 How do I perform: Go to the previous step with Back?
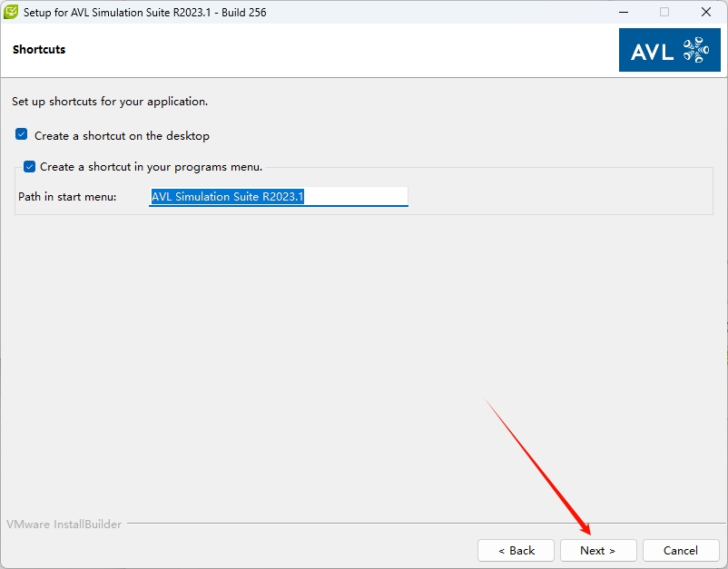[x=516, y=550]
